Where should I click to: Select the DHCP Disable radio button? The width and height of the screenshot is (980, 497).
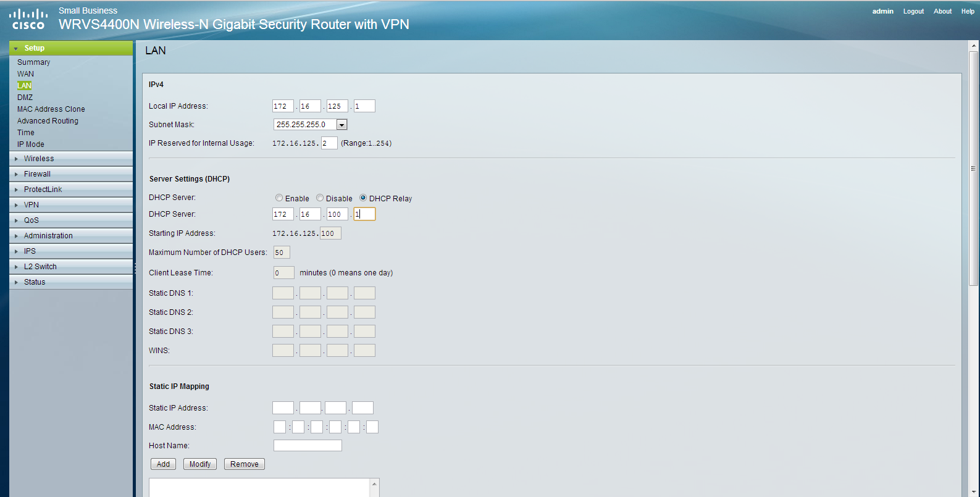(320, 198)
